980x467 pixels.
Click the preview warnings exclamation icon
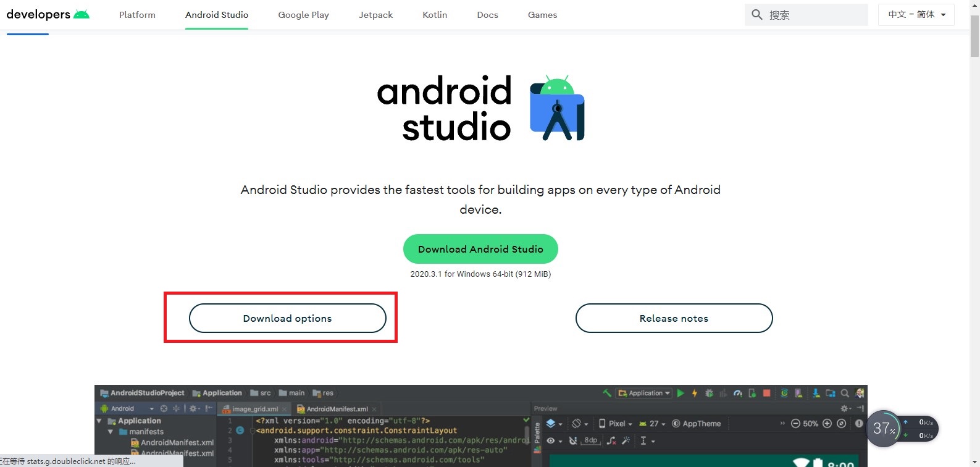tap(859, 424)
